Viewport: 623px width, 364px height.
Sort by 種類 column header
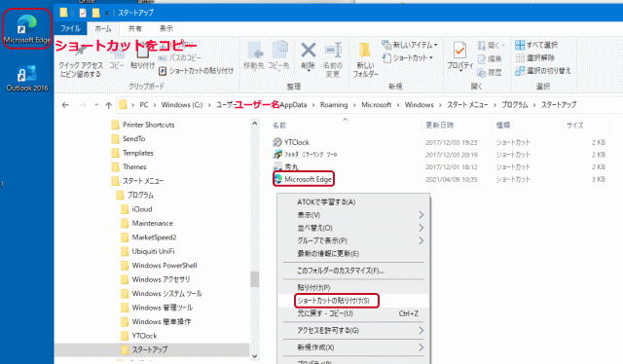(503, 126)
